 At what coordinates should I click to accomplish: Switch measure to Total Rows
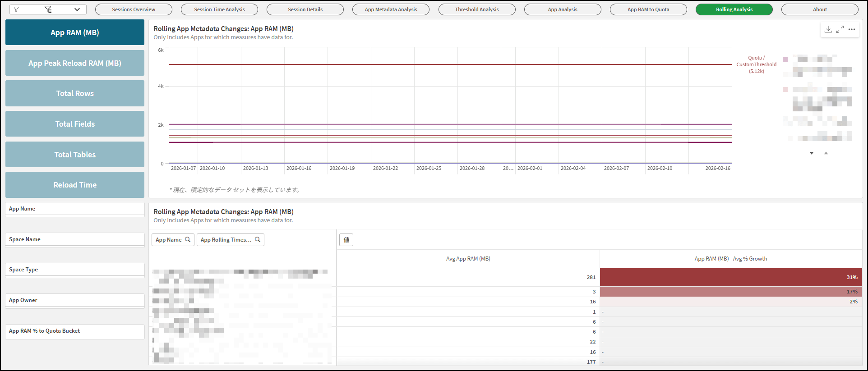point(75,93)
